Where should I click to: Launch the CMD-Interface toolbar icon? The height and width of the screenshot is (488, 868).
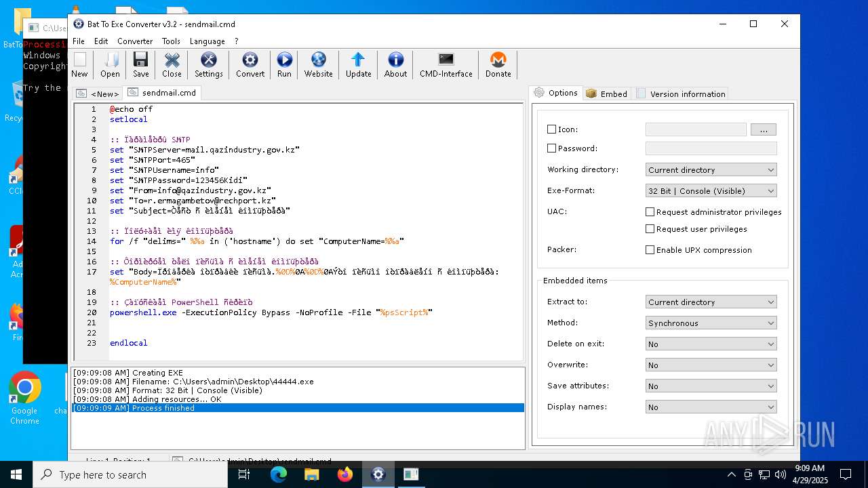[x=446, y=65]
